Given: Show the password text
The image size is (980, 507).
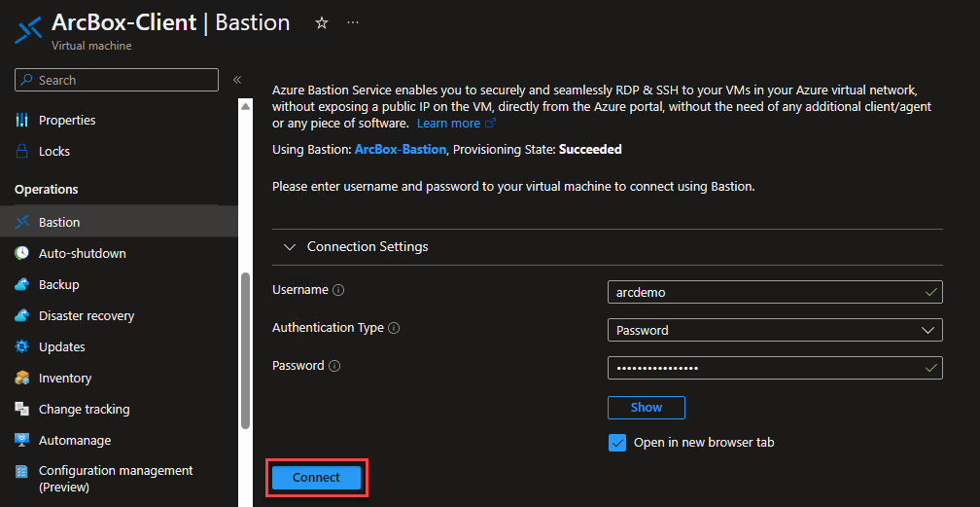Looking at the screenshot, I should tap(647, 408).
